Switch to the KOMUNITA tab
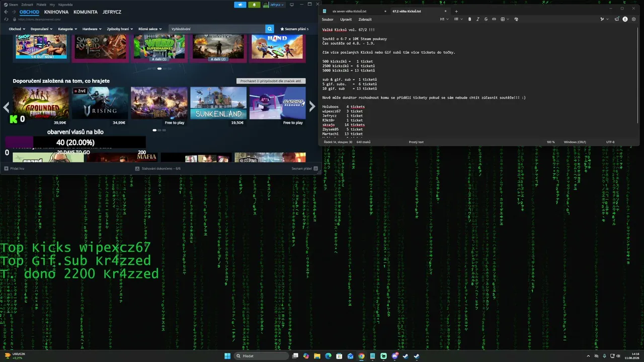644x362 pixels. point(86,12)
